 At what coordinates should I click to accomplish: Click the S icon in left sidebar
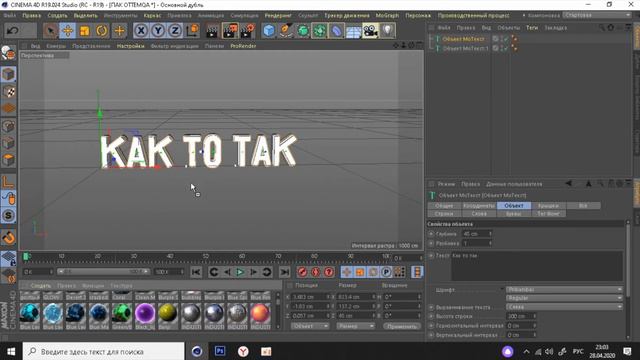(8, 216)
